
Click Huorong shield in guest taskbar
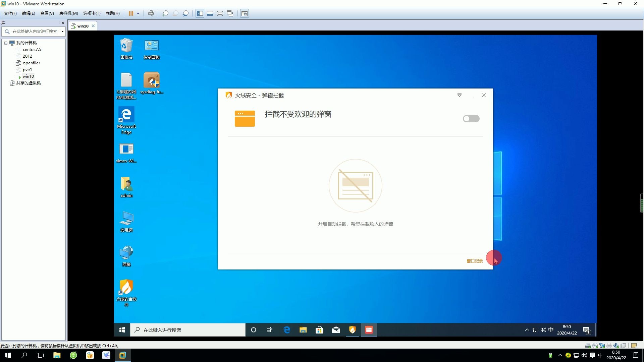353,330
